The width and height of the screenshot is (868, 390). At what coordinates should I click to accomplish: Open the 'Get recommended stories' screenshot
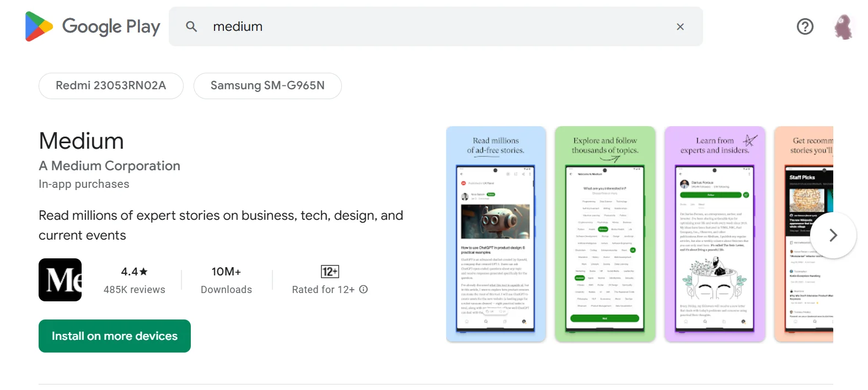click(803, 234)
